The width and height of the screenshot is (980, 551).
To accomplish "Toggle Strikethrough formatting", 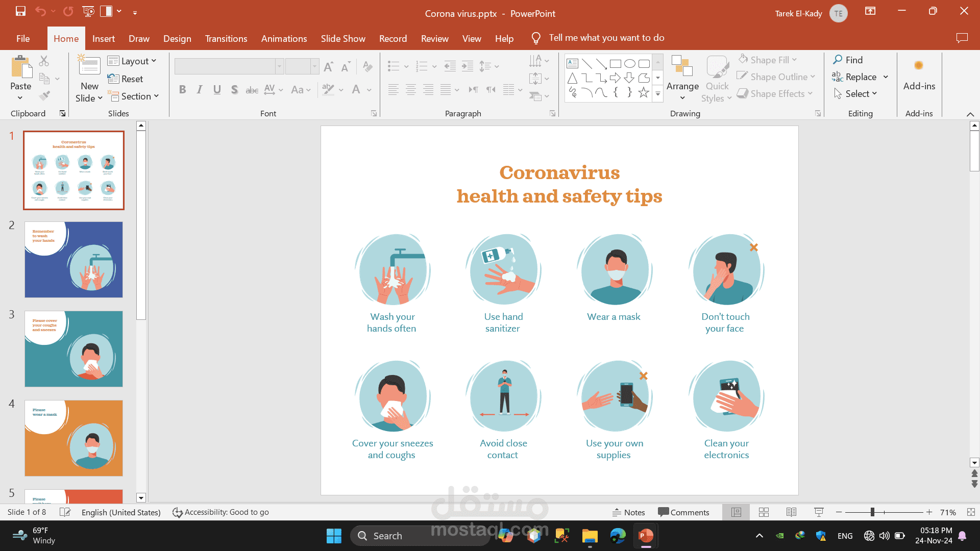I will pos(252,90).
